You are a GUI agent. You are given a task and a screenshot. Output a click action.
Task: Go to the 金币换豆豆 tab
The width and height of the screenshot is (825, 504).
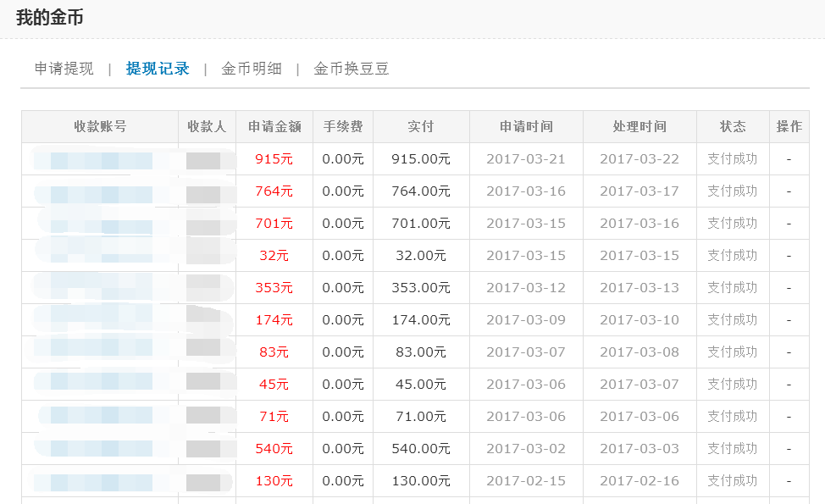[351, 69]
